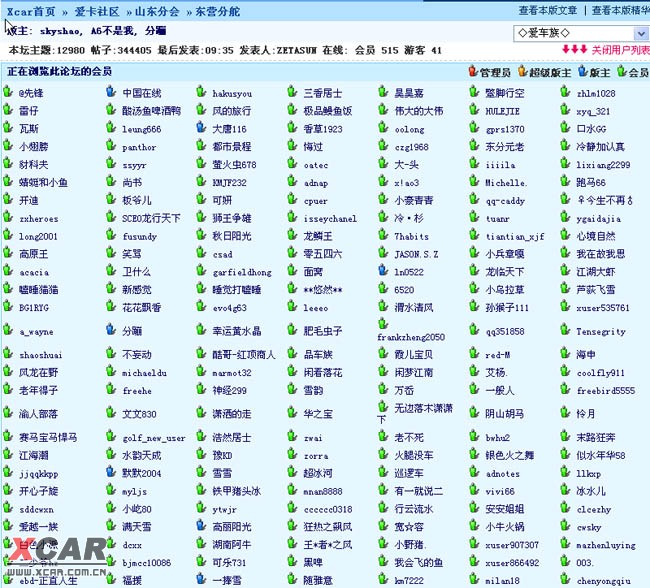The width and height of the screenshot is (650, 588).
Task: Open member profile 无边落木潇潇下
Action: [415, 413]
